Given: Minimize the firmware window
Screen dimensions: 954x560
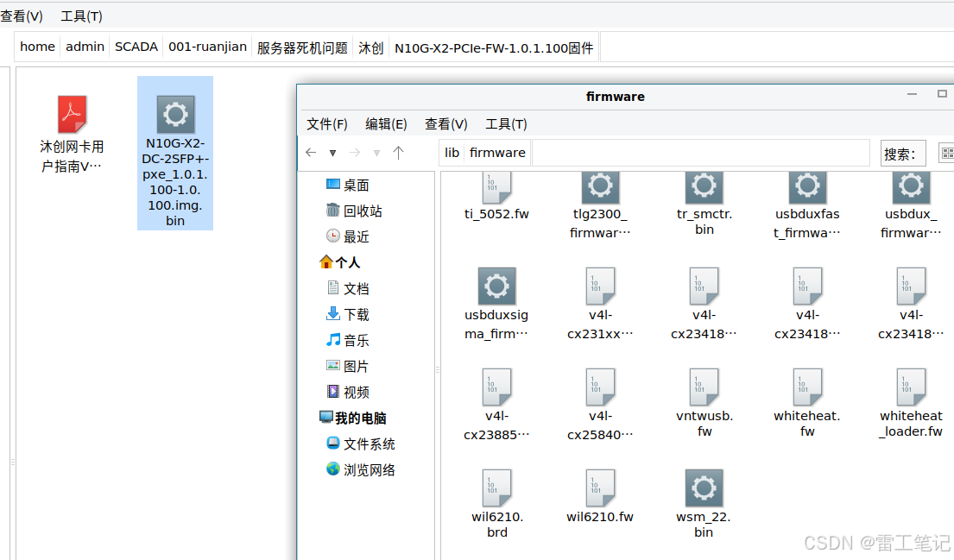Looking at the screenshot, I should [x=912, y=94].
